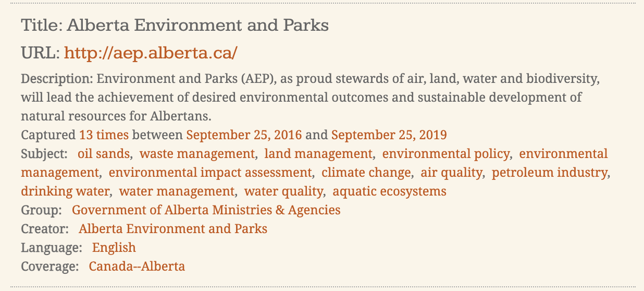Click 'environmental impact assessment' subject
644x291 pixels.
click(210, 173)
